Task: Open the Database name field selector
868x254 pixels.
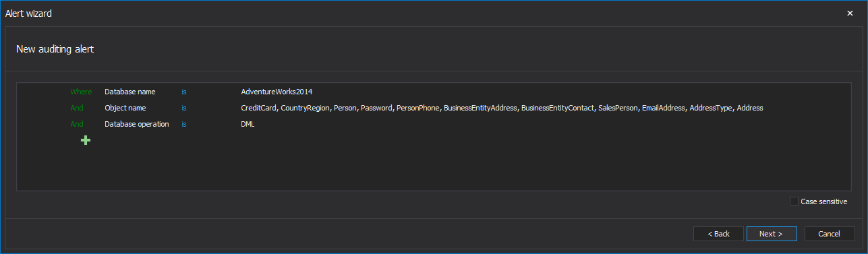Action: pyautogui.click(x=130, y=92)
